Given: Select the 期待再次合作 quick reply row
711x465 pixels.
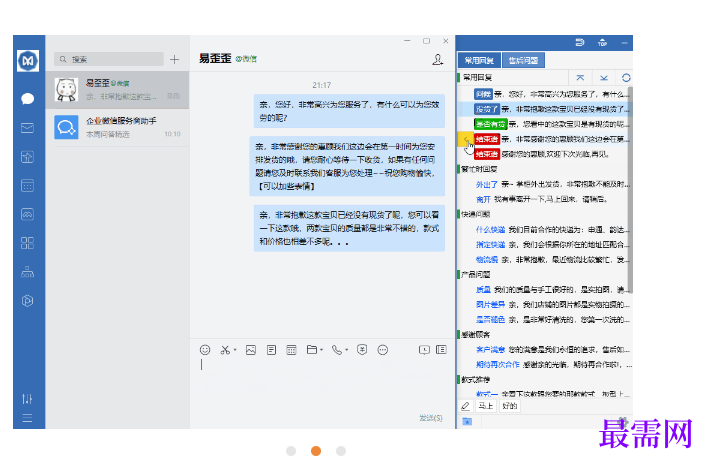Looking at the screenshot, I should (544, 364).
